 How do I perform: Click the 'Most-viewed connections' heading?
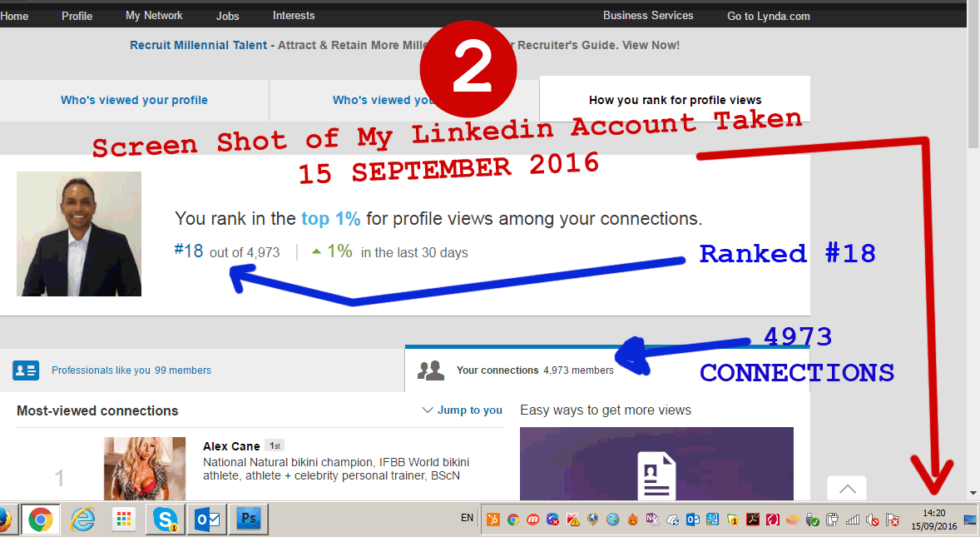tap(97, 410)
